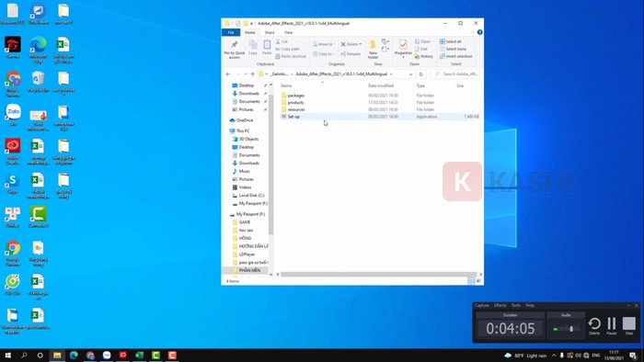Open Effects menu in recorder
This screenshot has width=644, height=362.
click(500, 305)
